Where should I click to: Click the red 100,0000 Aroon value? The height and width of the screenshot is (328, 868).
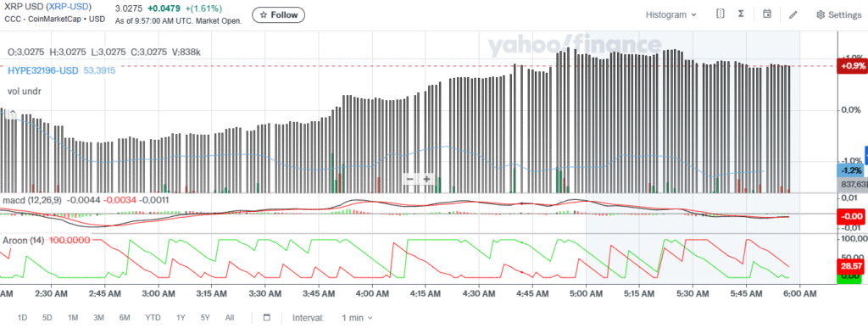(70, 240)
